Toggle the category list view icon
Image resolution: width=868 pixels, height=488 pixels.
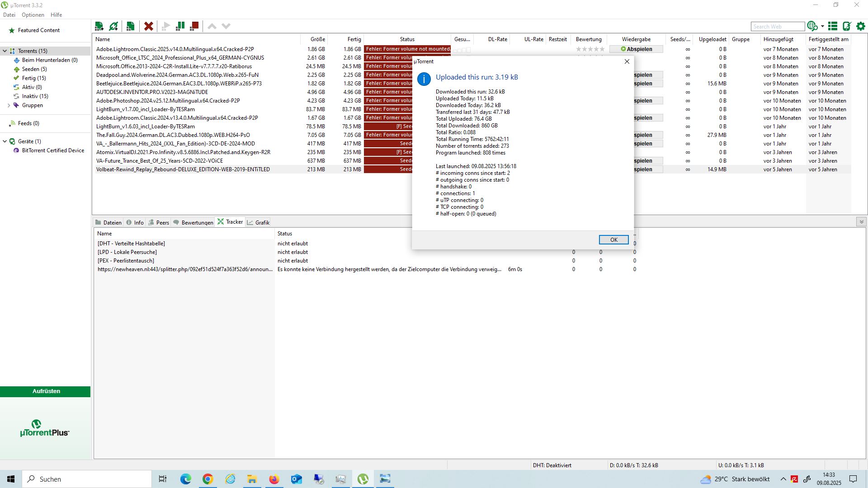pyautogui.click(x=833, y=26)
